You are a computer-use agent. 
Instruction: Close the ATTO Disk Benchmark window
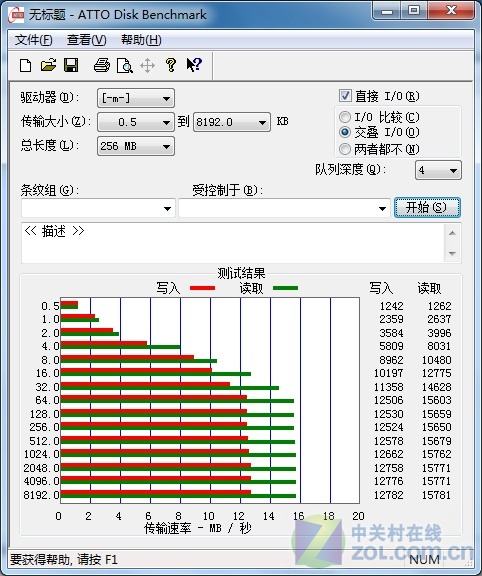click(452, 11)
